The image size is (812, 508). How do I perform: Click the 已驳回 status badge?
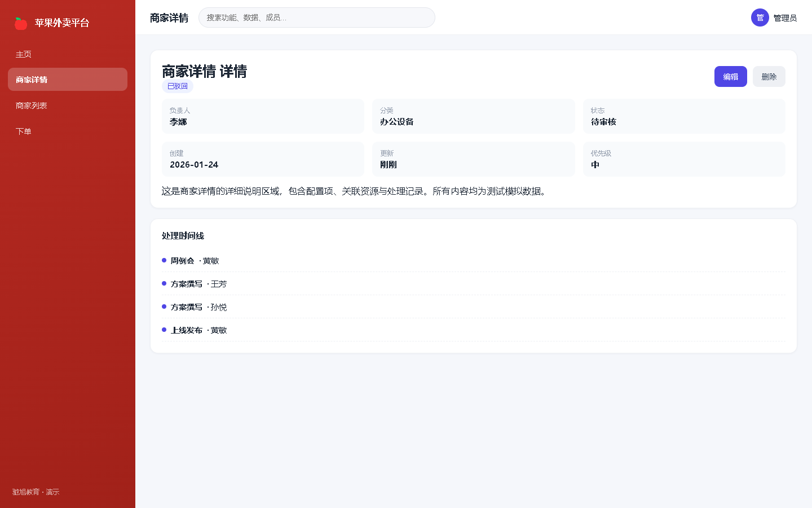click(x=178, y=86)
